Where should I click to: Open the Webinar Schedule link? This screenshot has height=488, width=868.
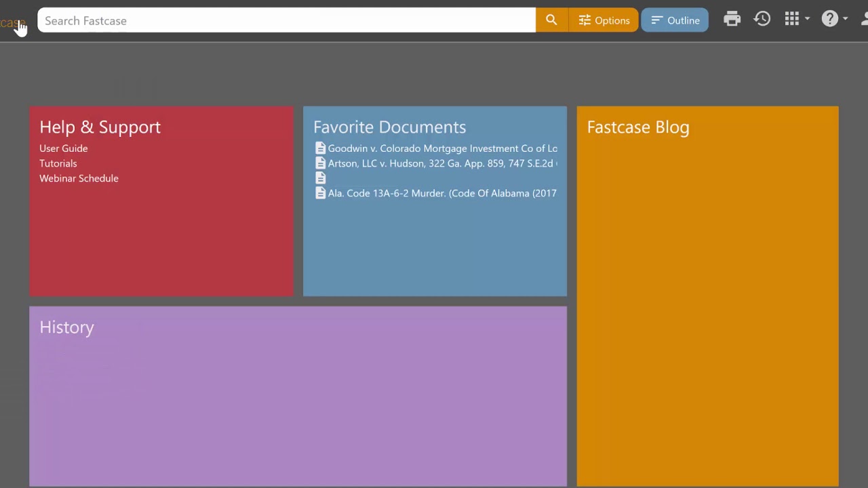(79, 178)
